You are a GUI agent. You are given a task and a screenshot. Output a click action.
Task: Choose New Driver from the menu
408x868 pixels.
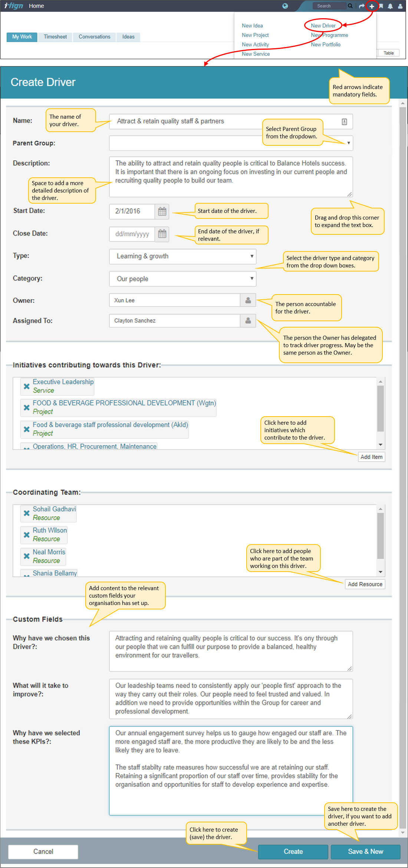(323, 26)
